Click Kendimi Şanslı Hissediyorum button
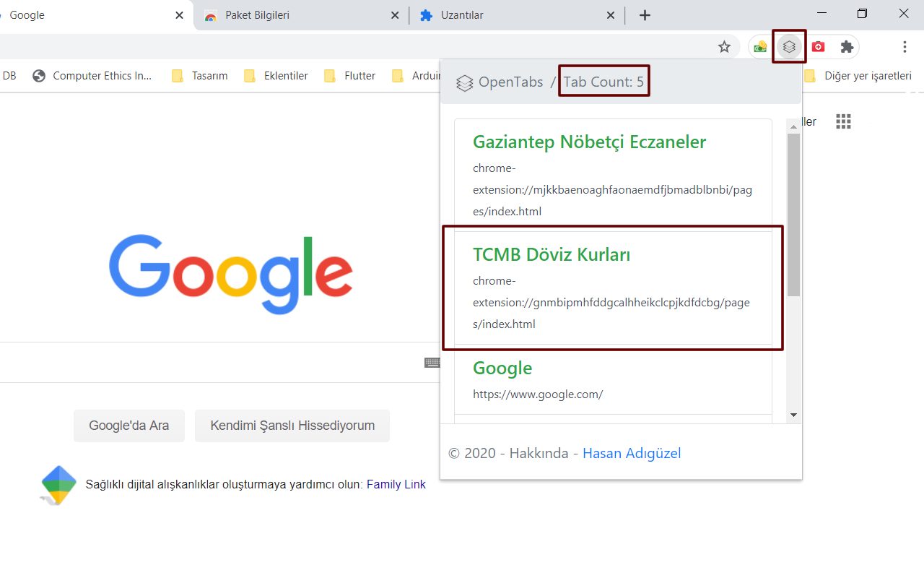Image resolution: width=924 pixels, height=578 pixels. 292,426
